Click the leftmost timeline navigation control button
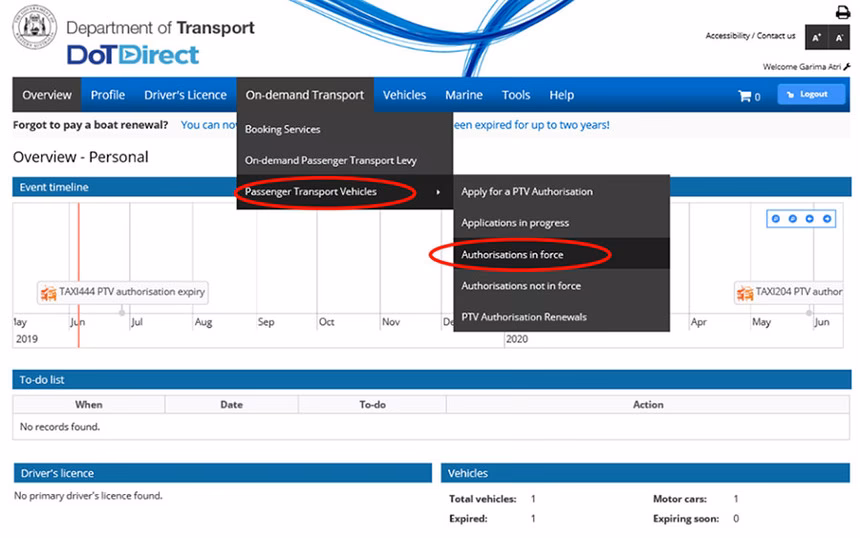 point(776,218)
